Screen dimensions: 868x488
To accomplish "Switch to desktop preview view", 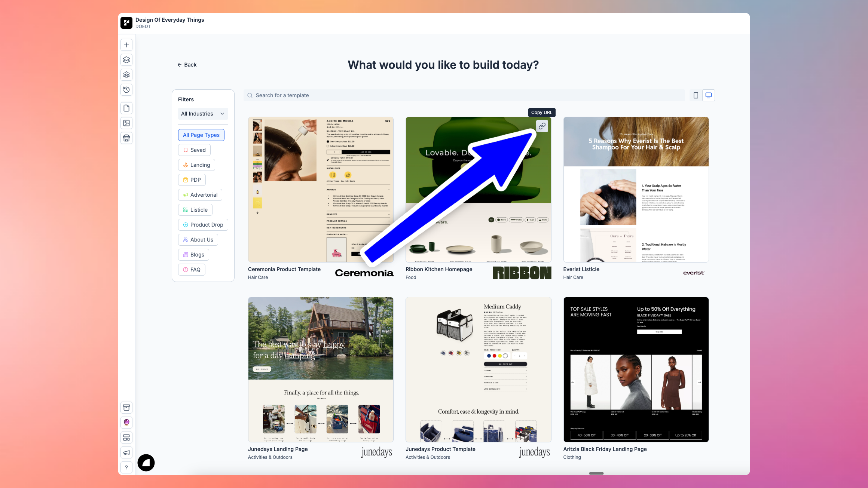I will pyautogui.click(x=708, y=95).
